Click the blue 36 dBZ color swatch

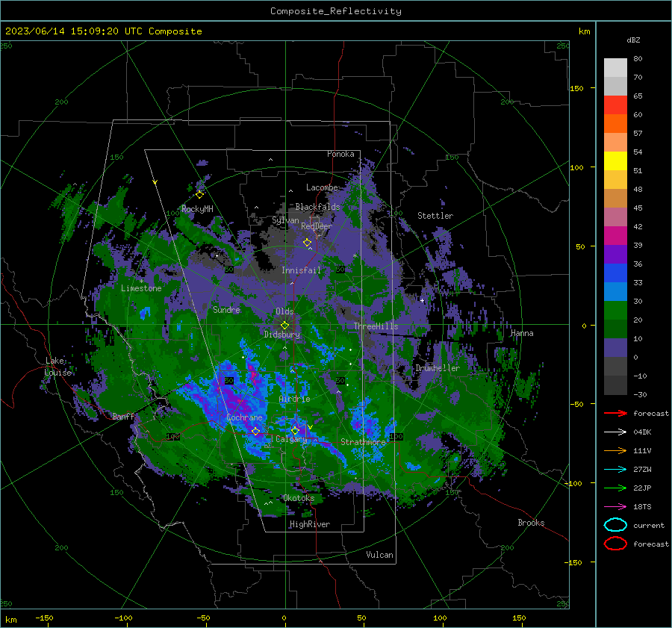coord(615,273)
